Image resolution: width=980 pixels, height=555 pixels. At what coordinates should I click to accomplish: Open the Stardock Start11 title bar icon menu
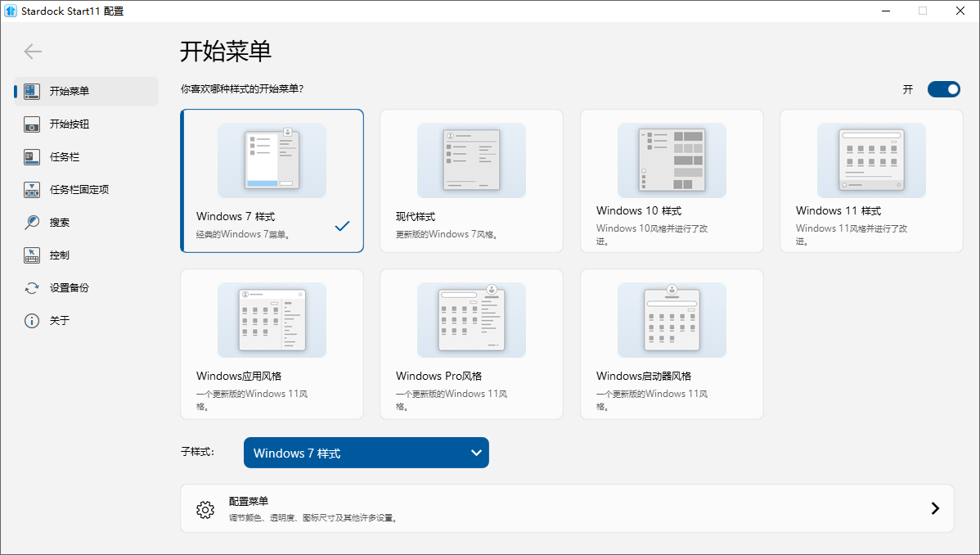click(x=11, y=11)
